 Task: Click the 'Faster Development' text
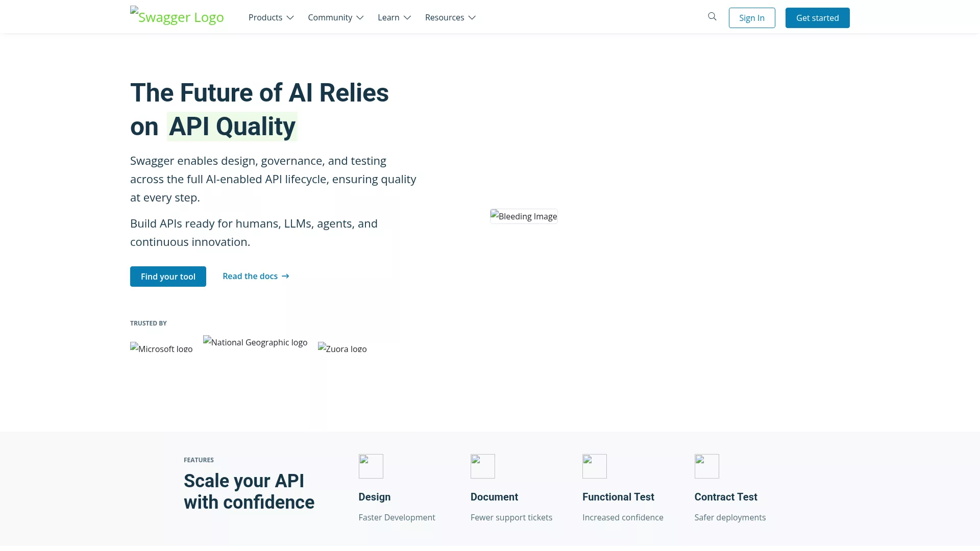click(x=397, y=517)
